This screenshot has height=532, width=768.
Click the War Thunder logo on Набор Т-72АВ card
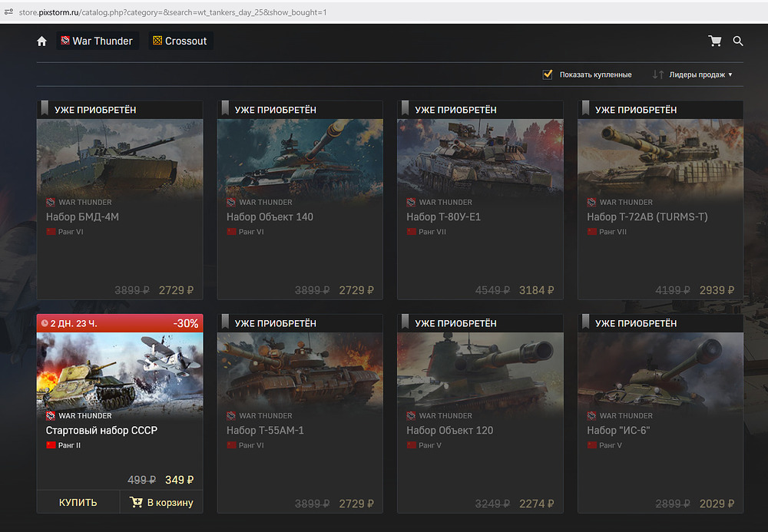[x=591, y=202]
